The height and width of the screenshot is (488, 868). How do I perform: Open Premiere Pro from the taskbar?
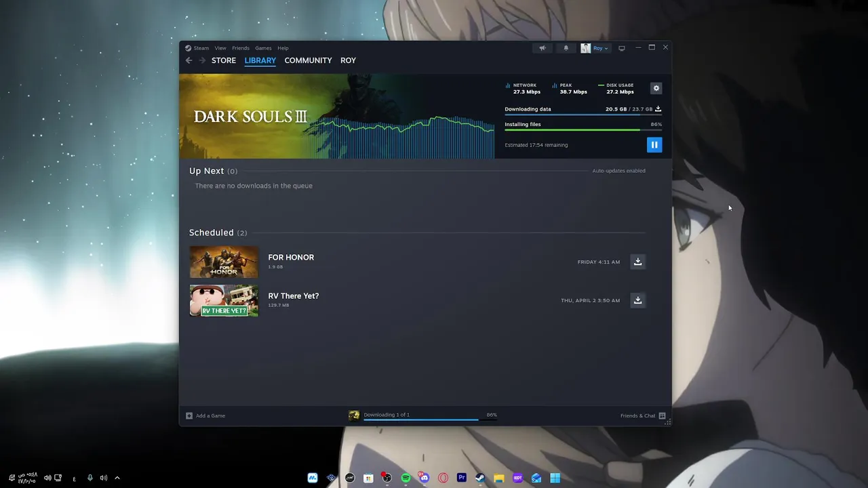[x=462, y=478]
